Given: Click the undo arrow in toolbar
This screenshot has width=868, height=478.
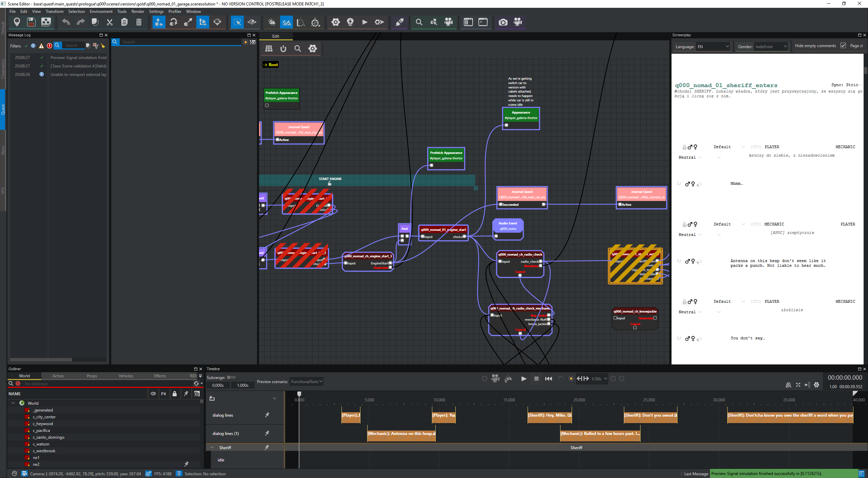Looking at the screenshot, I should point(66,22).
